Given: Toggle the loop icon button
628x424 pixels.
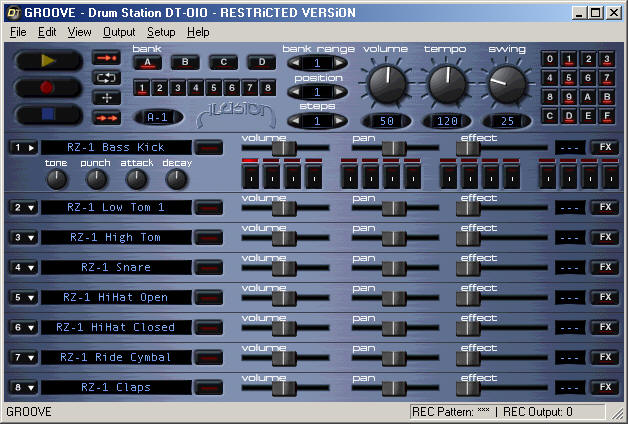Looking at the screenshot, I should pos(107,78).
